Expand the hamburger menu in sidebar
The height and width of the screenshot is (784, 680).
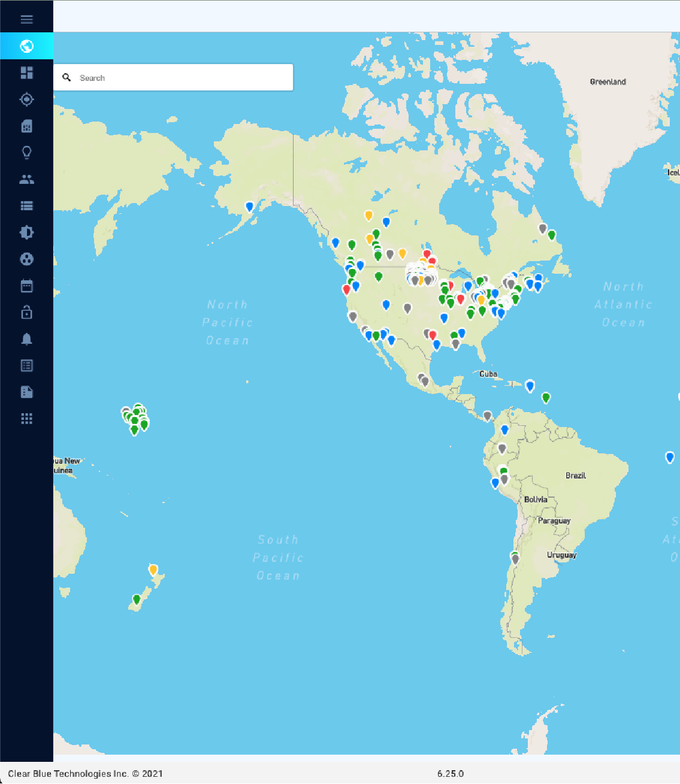coord(26,19)
